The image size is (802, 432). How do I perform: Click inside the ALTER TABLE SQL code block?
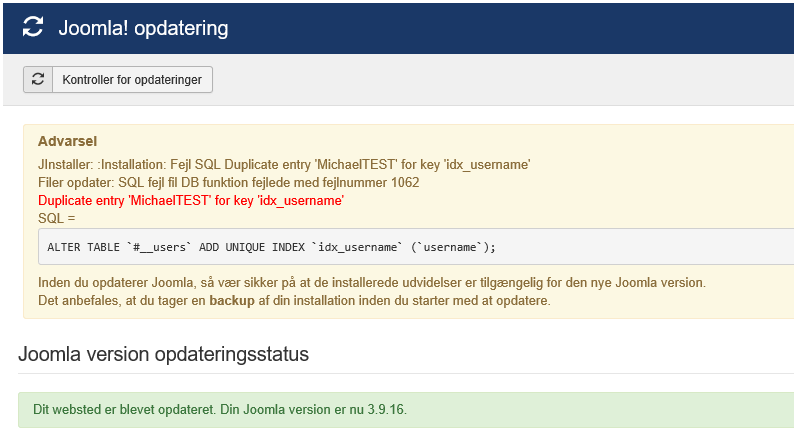coord(600,246)
